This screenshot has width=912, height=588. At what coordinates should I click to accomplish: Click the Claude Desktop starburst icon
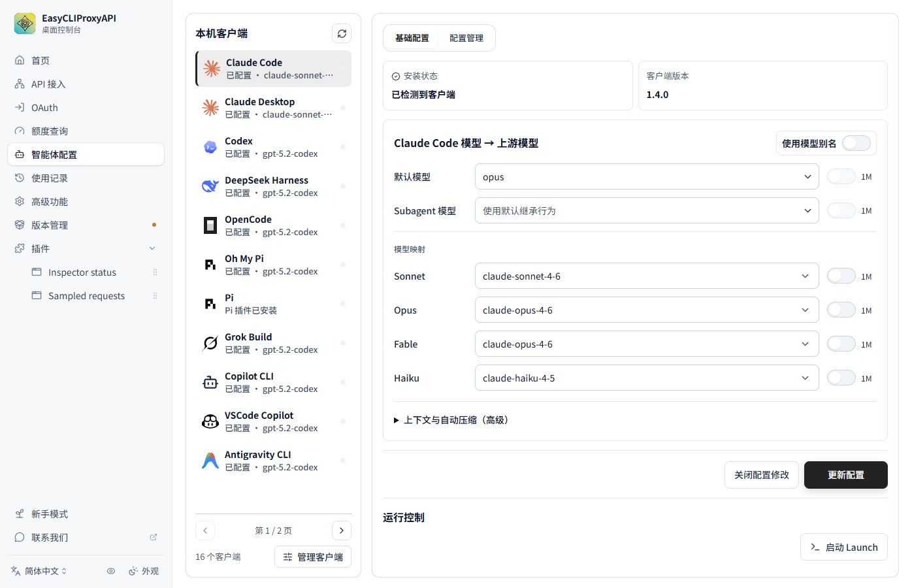[210, 107]
